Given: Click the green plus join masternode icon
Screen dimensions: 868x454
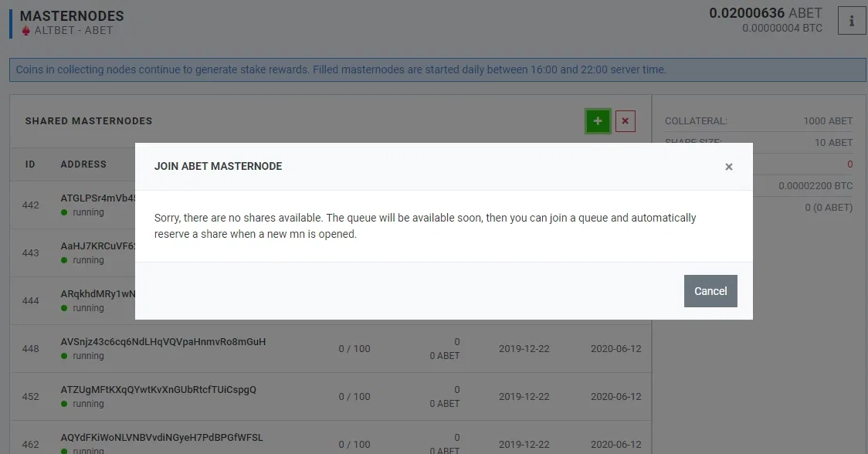Looking at the screenshot, I should coord(598,120).
